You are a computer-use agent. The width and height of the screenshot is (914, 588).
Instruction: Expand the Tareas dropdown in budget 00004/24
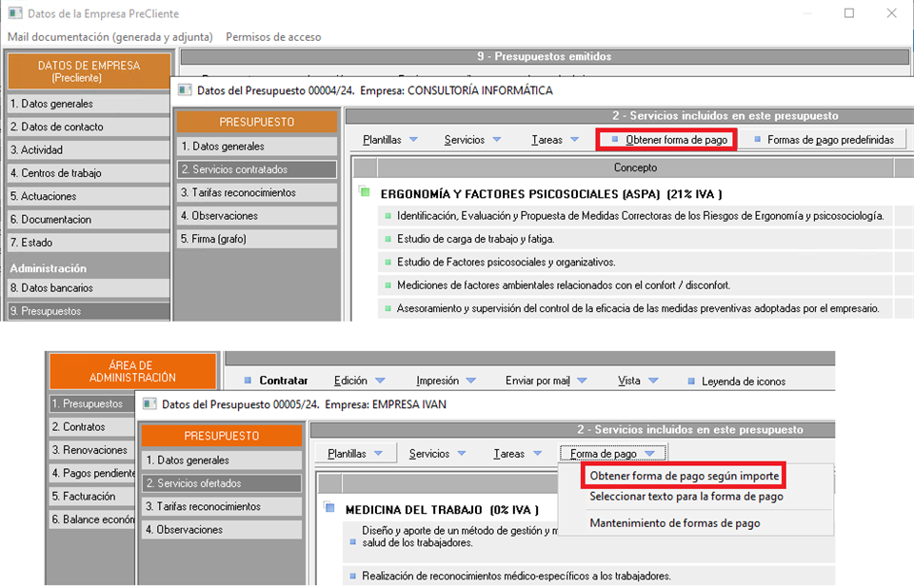click(555, 140)
